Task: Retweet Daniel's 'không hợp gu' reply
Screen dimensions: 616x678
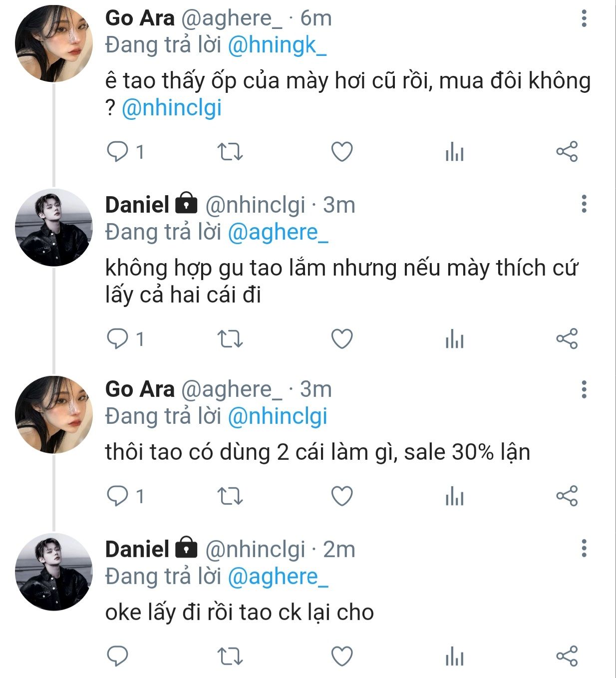Action: pos(230,339)
